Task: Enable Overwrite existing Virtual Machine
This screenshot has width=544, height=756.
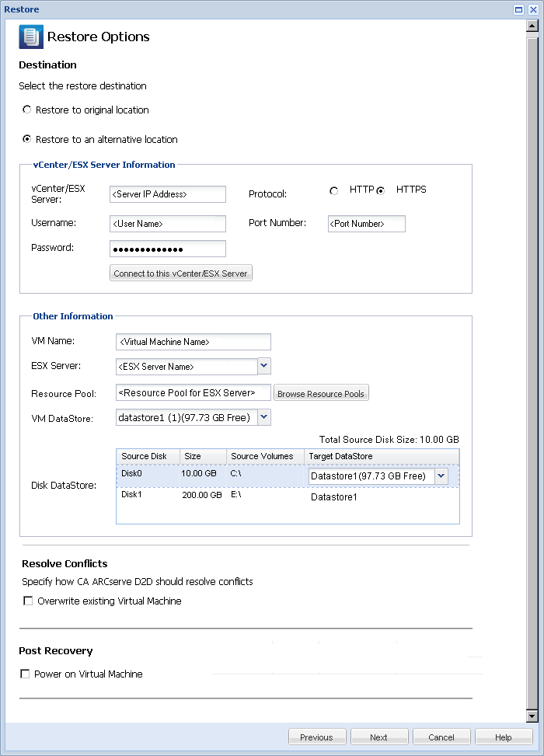Action: (28, 601)
